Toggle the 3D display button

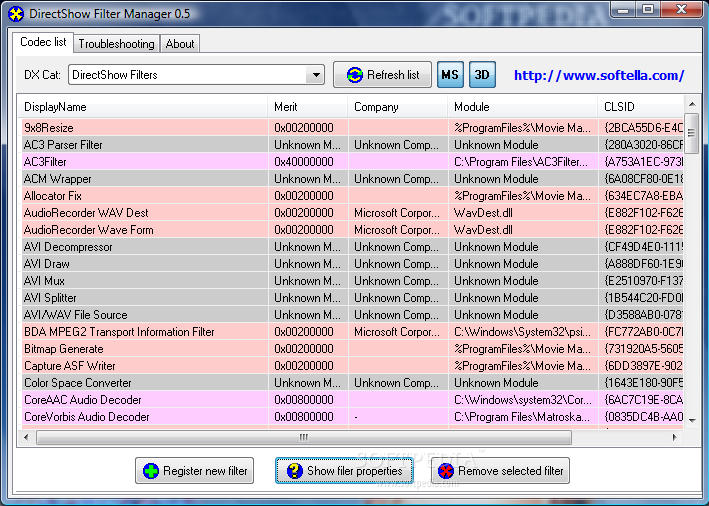[x=482, y=75]
